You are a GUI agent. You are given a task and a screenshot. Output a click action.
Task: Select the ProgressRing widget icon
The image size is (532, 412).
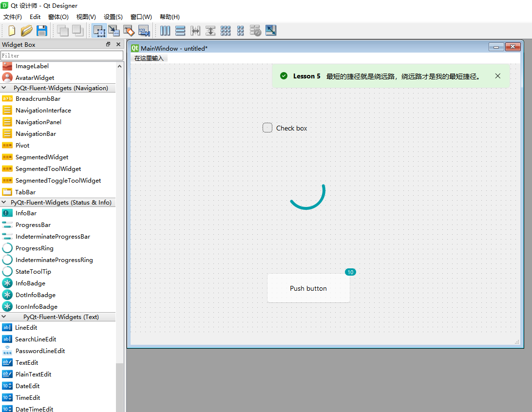tap(7, 248)
